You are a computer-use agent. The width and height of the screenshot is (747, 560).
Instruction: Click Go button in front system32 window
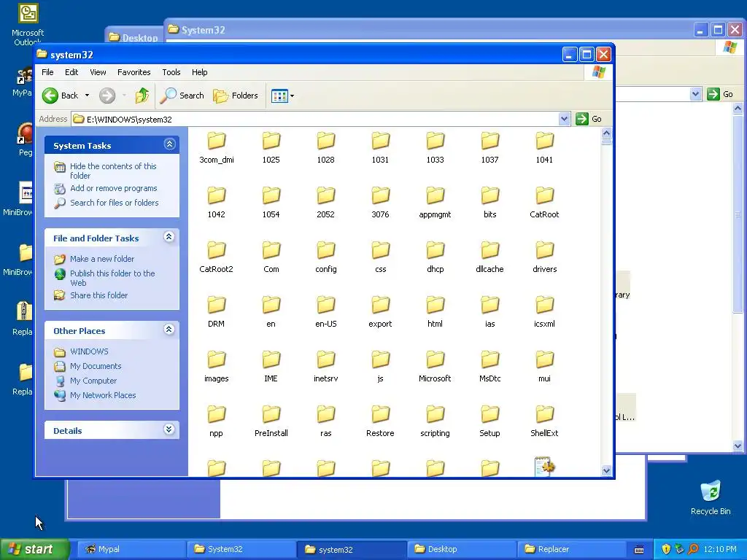pyautogui.click(x=589, y=119)
